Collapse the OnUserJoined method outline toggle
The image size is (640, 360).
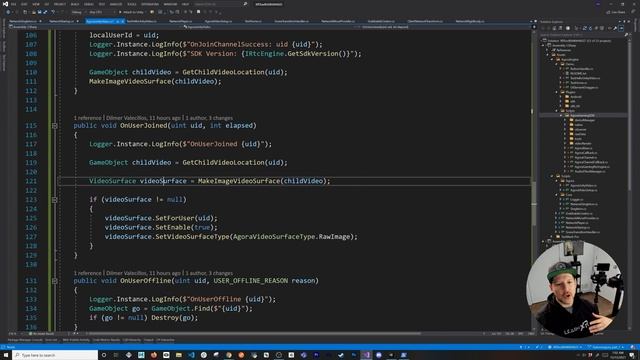coord(55,126)
